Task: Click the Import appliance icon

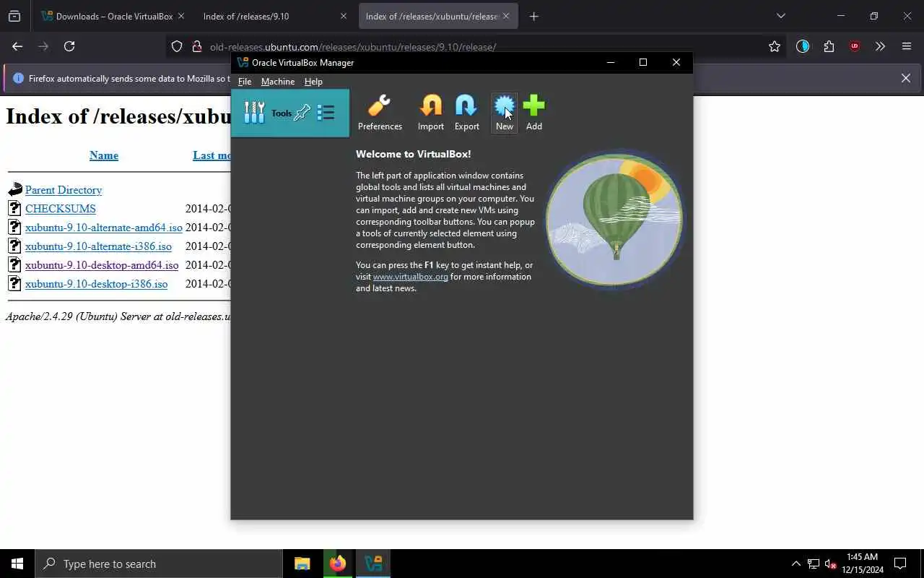Action: pos(431,113)
